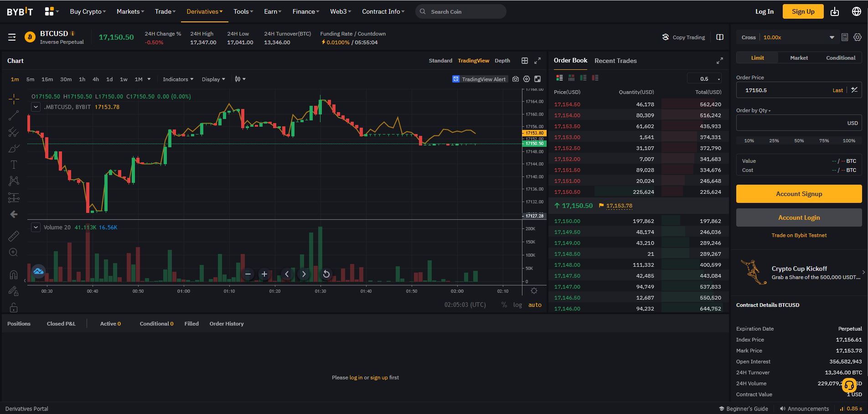Switch order book to sell-only view

click(595, 78)
